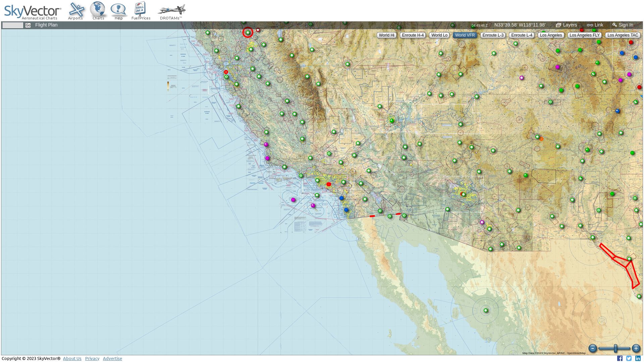Image resolution: width=644 pixels, height=362 pixels.
Task: Open the Fuel Prices icon
Action: [141, 11]
